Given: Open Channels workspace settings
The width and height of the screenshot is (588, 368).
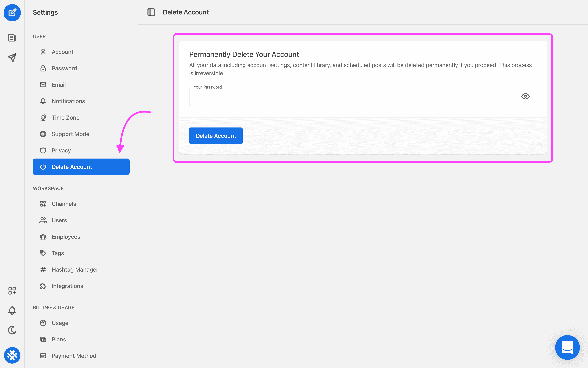Looking at the screenshot, I should pos(81,204).
